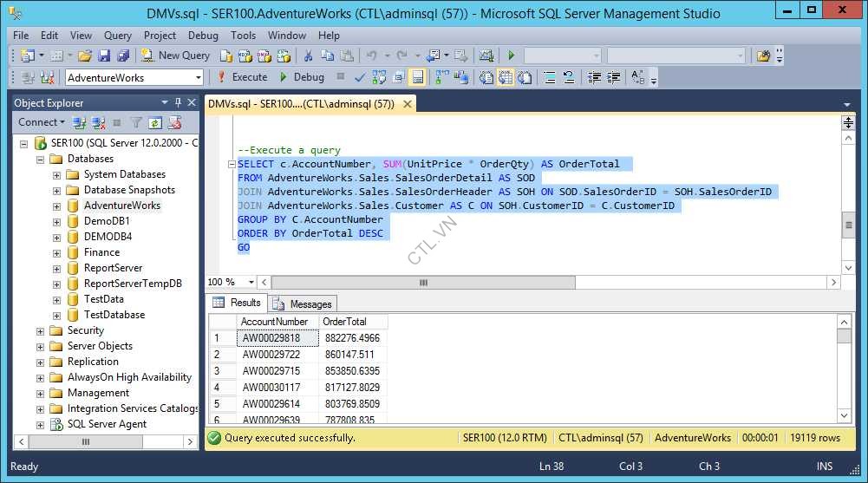The width and height of the screenshot is (868, 483).
Task: Click the query editor horizontal scrollbar thumb
Action: point(424,283)
